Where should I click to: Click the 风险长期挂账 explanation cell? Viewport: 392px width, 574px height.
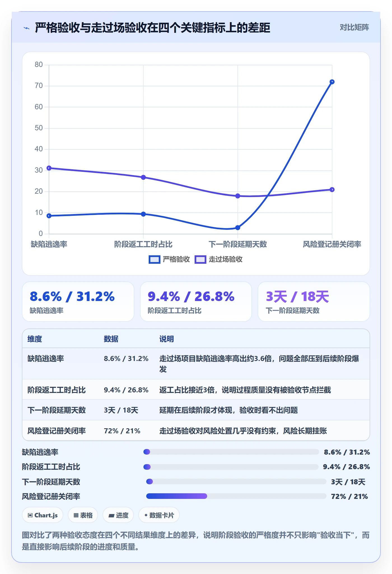coord(243,431)
